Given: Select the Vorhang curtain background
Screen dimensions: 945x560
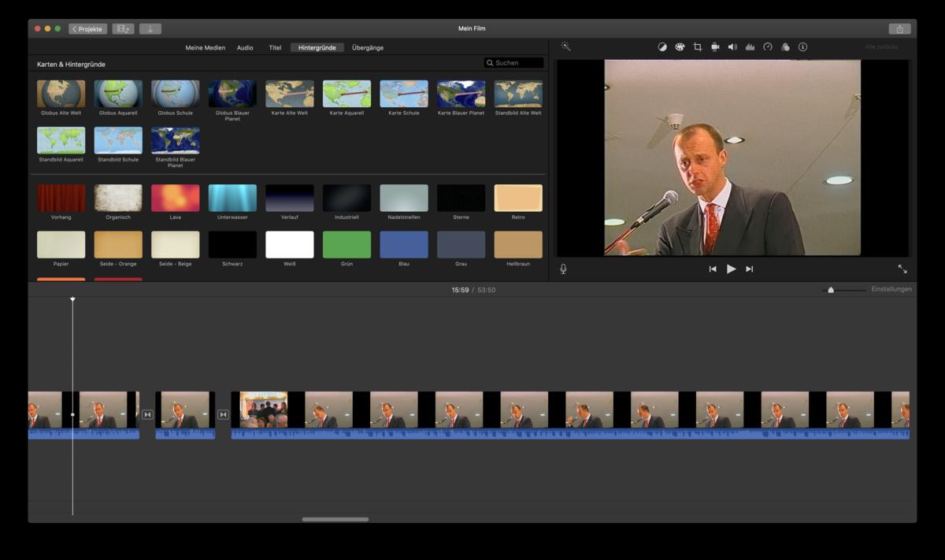Looking at the screenshot, I should coord(61,198).
